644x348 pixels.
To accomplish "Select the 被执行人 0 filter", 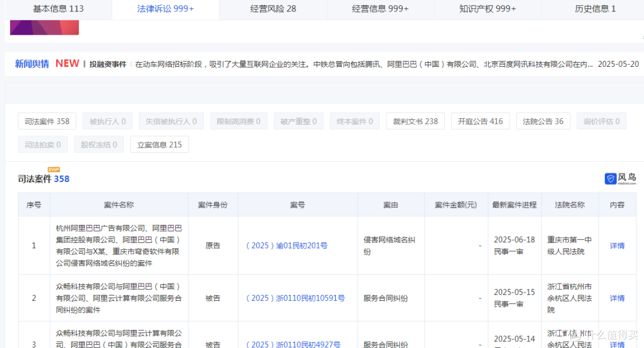I will (107, 121).
